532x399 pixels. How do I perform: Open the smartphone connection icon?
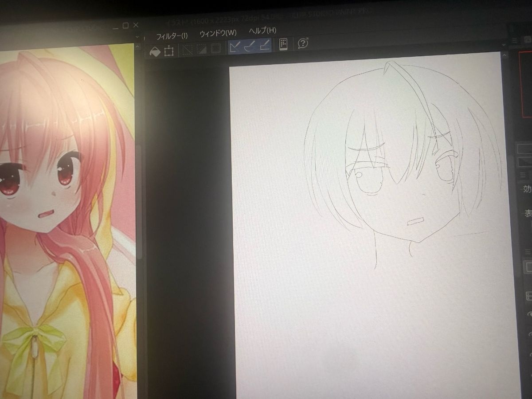tap(283, 44)
